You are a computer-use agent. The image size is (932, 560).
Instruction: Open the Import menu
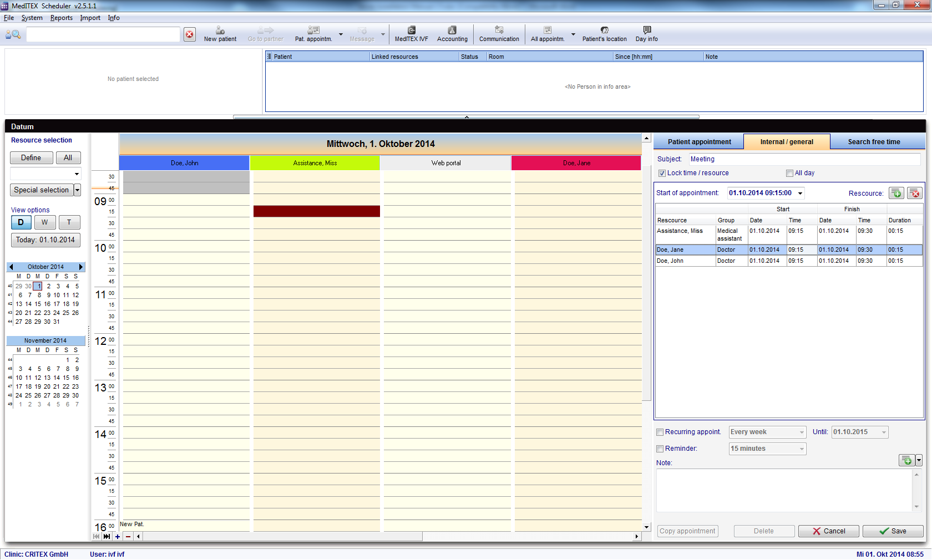point(90,18)
